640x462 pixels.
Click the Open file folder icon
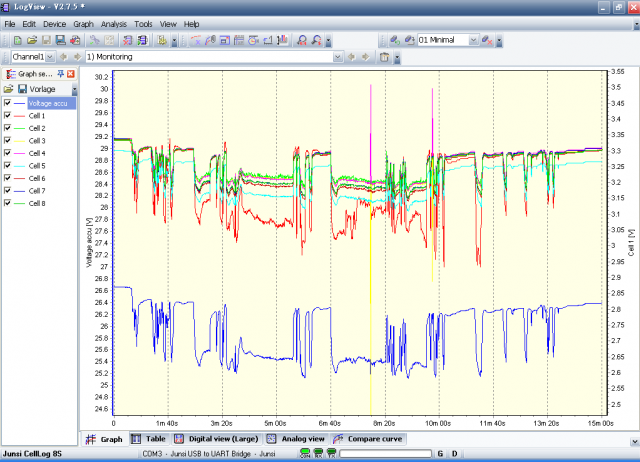[32, 40]
